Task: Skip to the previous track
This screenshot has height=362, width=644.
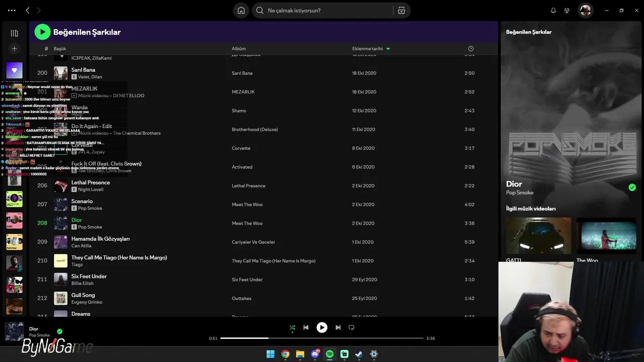Action: point(305,327)
